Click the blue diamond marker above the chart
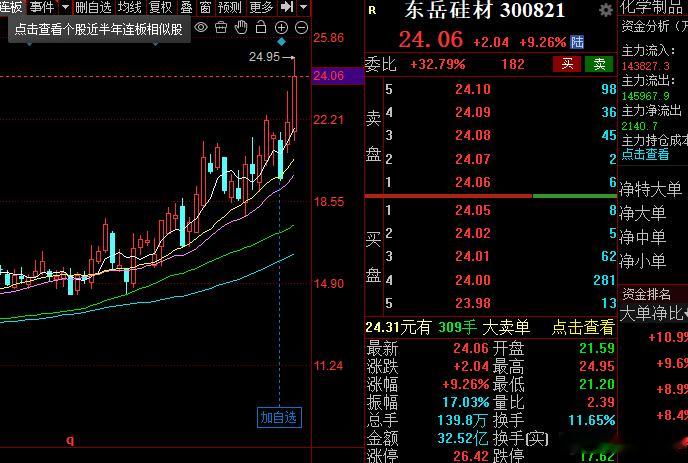This screenshot has width=688, height=463. point(281,42)
